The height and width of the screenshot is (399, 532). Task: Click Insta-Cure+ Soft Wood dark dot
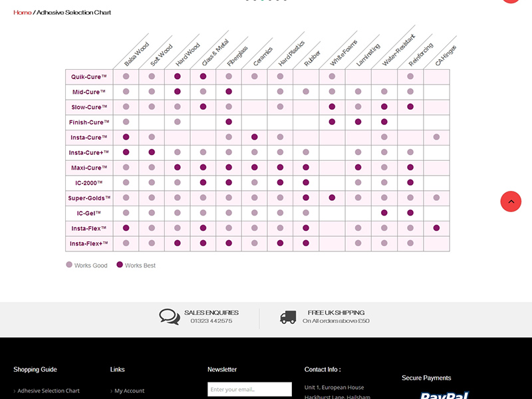pyautogui.click(x=152, y=152)
